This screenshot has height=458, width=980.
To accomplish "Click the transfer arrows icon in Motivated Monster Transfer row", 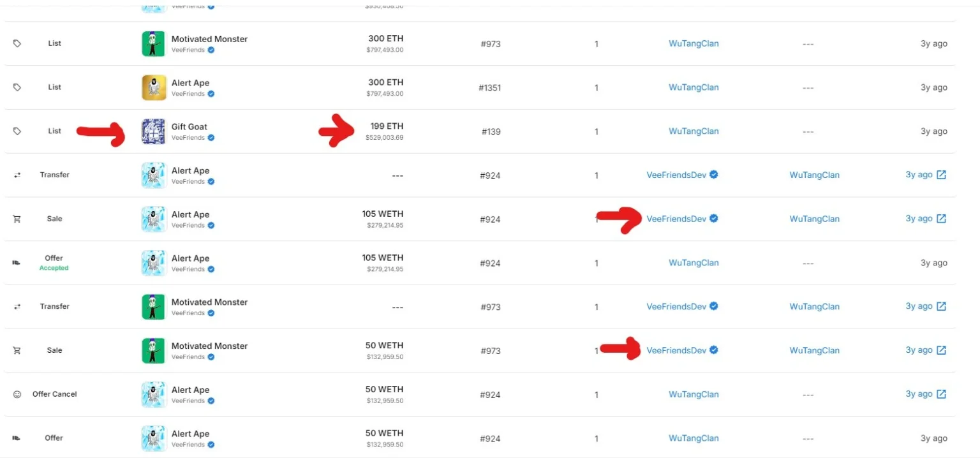I will (x=17, y=306).
